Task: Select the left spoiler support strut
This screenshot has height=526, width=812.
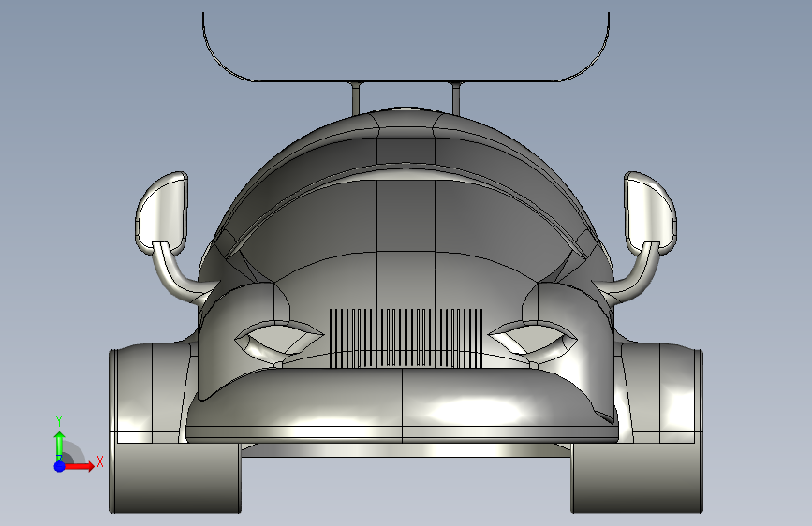Action: pyautogui.click(x=356, y=98)
